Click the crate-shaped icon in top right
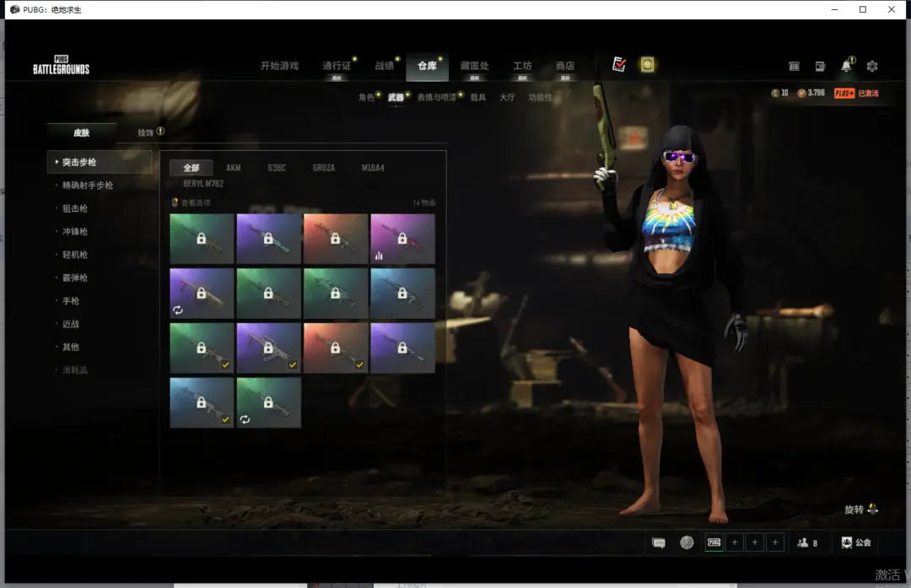Viewport: 911px width, 588px height. (795, 67)
